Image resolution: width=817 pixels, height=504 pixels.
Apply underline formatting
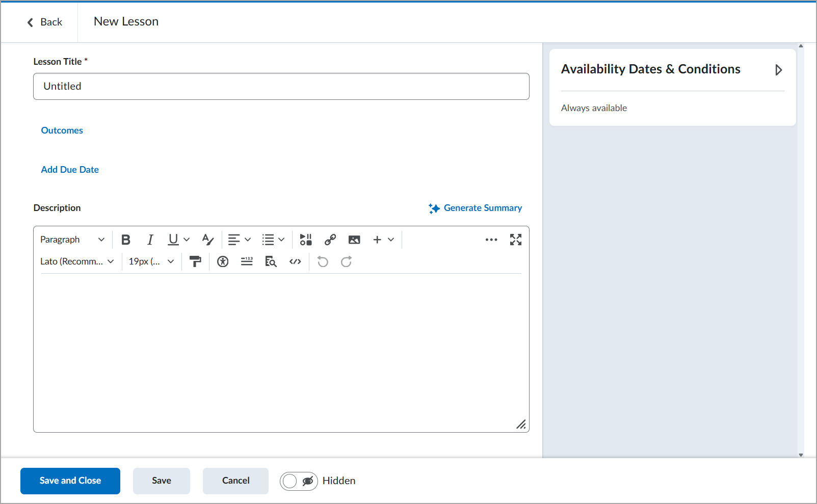(x=173, y=240)
